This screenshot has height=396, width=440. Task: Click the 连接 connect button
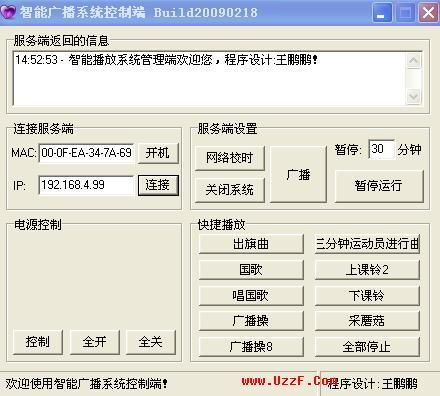pos(158,185)
